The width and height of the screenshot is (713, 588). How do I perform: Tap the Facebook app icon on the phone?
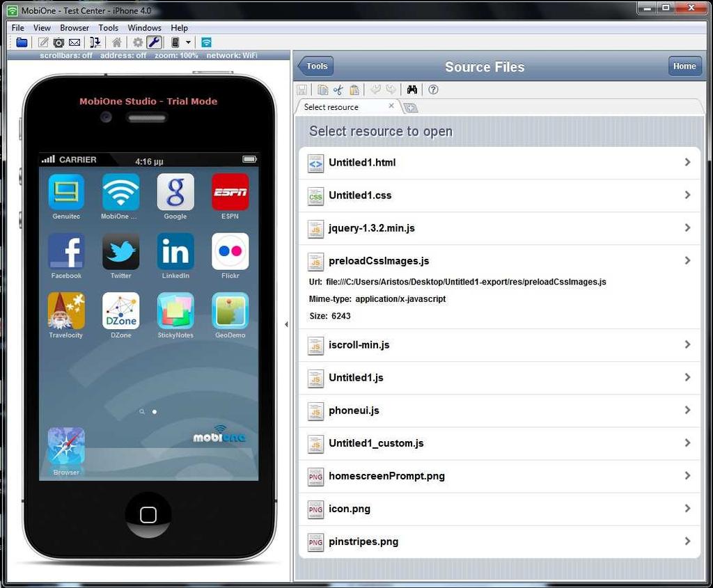pos(66,251)
